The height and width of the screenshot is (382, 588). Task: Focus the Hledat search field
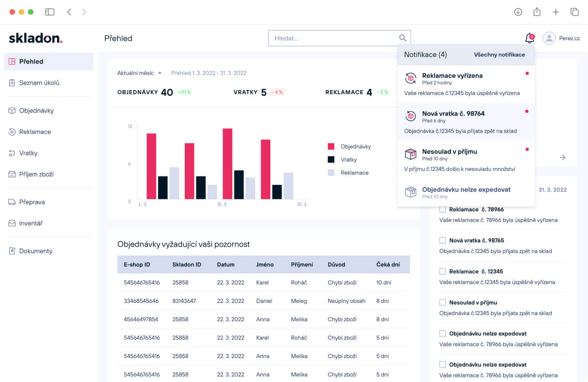coord(333,38)
